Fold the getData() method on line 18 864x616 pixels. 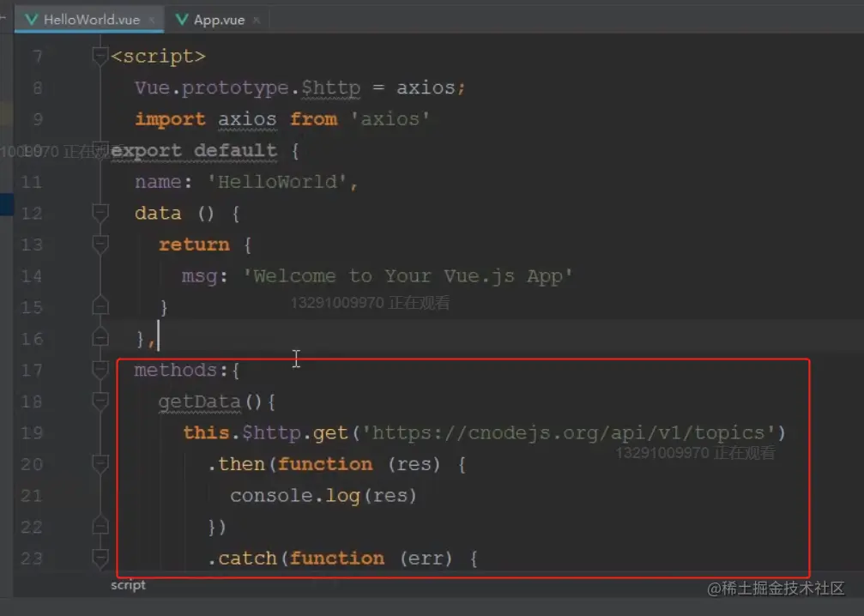(100, 402)
